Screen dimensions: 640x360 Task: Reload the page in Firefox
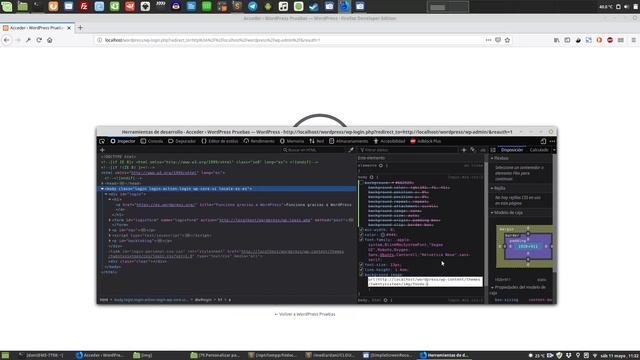39,40
